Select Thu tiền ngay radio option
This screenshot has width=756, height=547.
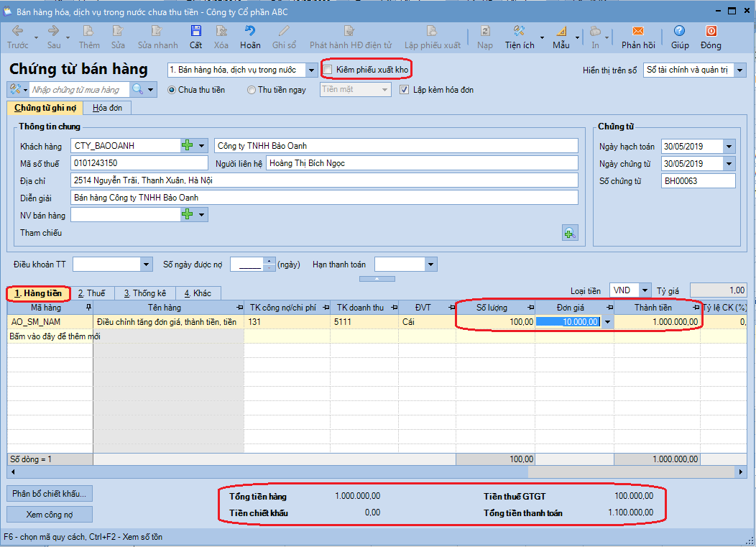[x=252, y=90]
